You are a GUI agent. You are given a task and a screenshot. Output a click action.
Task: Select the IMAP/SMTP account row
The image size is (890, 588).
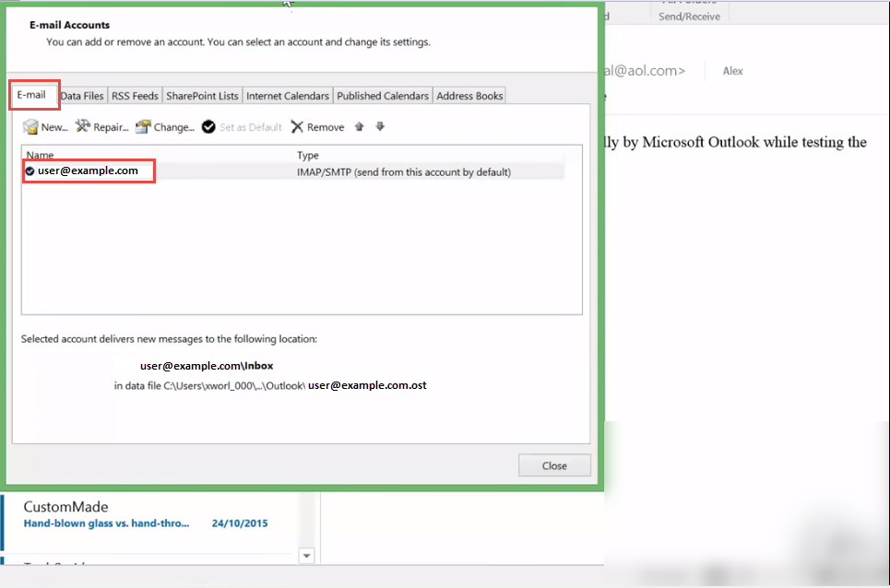(x=277, y=171)
